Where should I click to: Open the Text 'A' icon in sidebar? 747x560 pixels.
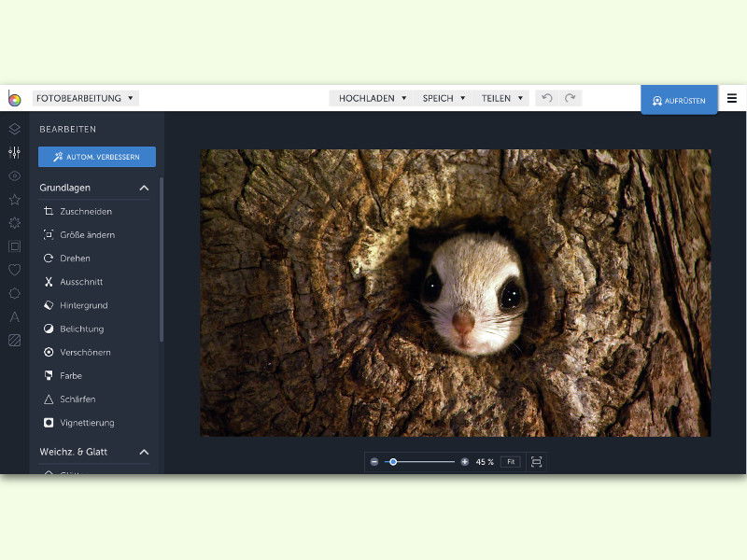[15, 316]
